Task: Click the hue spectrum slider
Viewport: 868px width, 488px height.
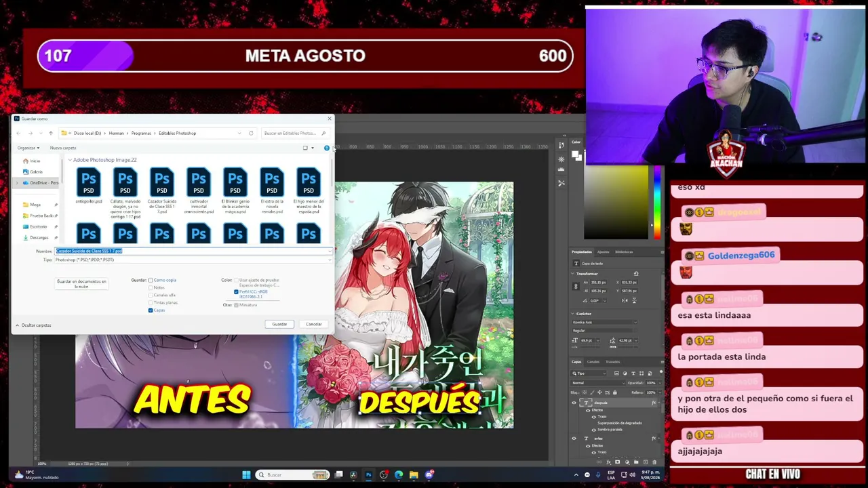Action: coord(656,203)
